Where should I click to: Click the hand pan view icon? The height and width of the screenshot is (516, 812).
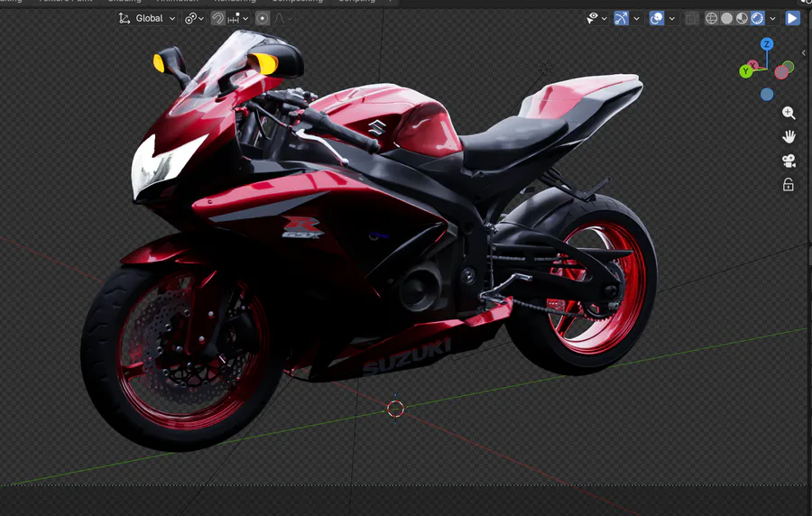point(789,136)
